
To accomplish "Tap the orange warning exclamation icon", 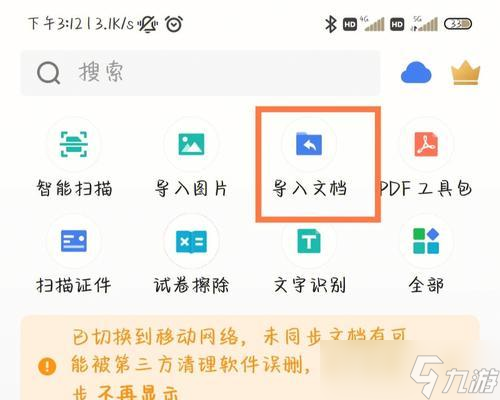I will coord(47,366).
